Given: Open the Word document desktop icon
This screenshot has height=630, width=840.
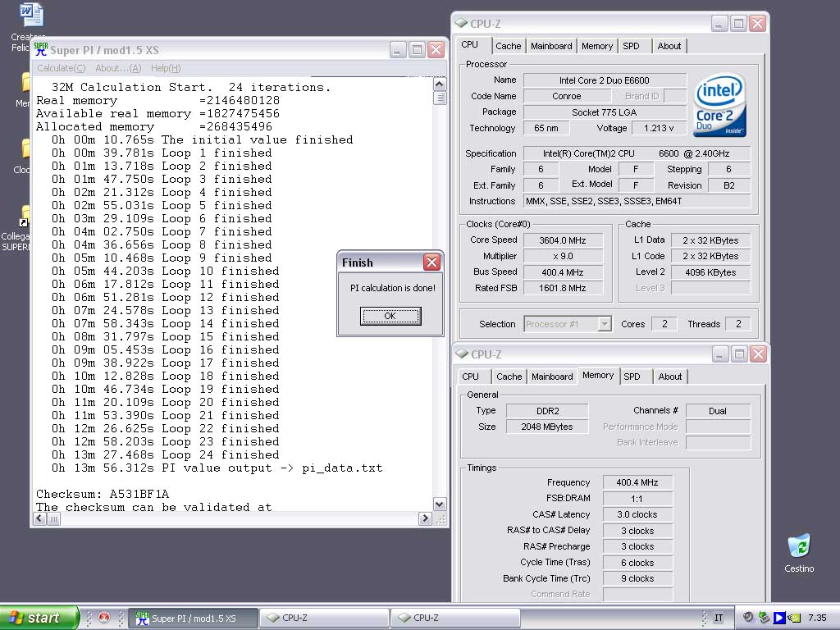Looking at the screenshot, I should 30,16.
